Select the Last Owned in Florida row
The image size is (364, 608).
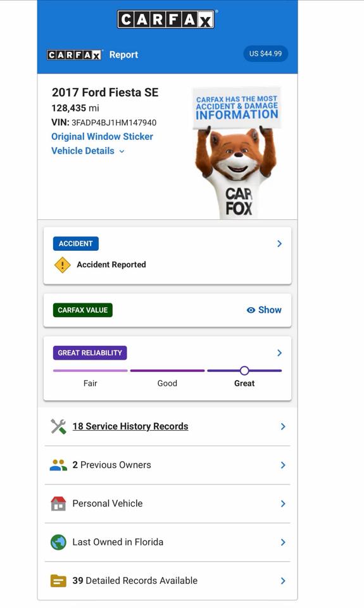168,542
